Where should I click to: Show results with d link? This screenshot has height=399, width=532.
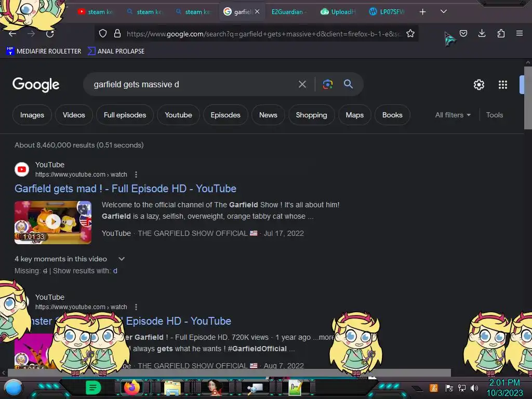[x=115, y=271]
